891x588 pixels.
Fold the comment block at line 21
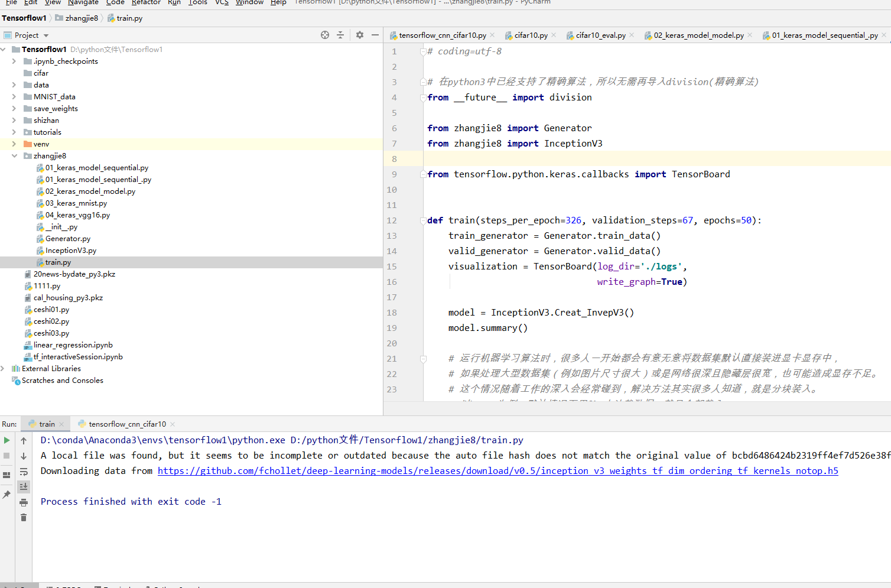(423, 359)
